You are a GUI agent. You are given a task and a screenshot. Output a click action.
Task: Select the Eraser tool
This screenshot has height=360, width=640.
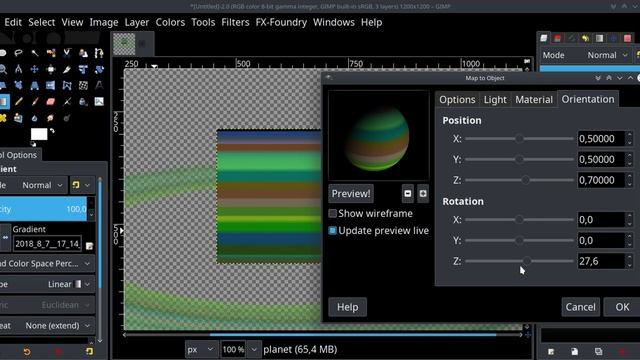coord(51,102)
